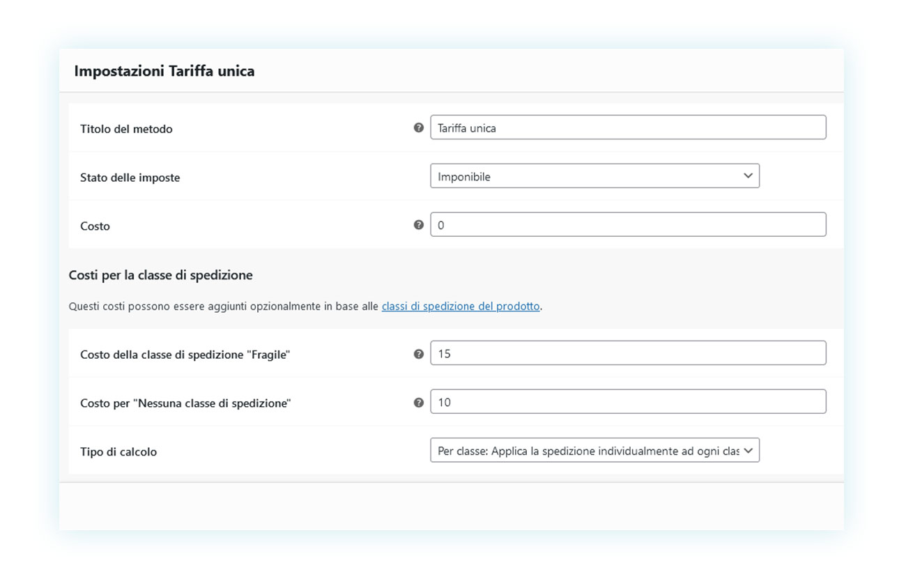Click chevron arrow on Per classe select box

click(x=748, y=451)
